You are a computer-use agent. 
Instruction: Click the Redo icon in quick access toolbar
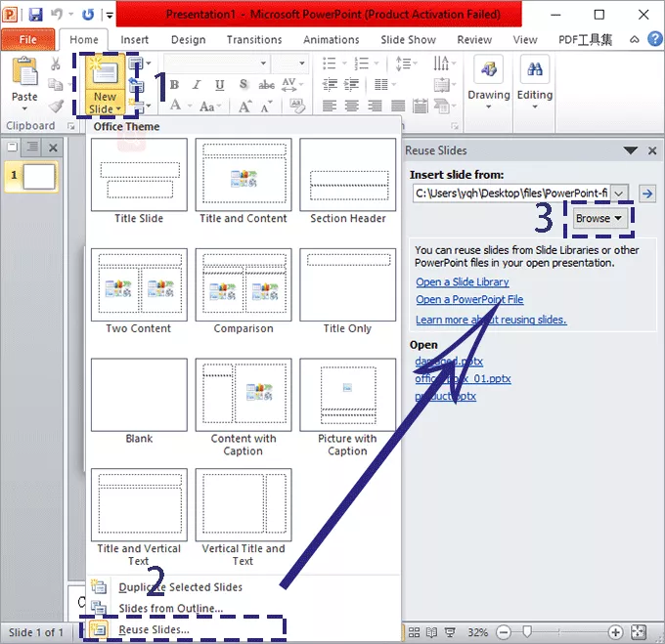point(88,15)
